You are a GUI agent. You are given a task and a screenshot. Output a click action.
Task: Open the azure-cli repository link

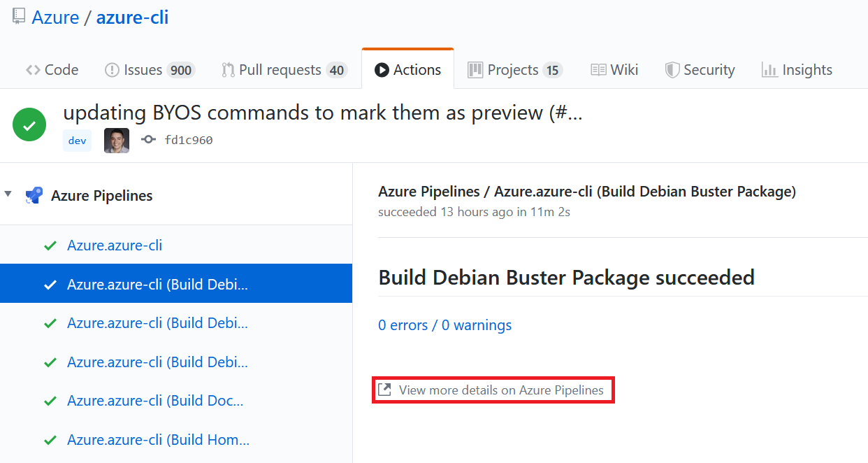(132, 17)
